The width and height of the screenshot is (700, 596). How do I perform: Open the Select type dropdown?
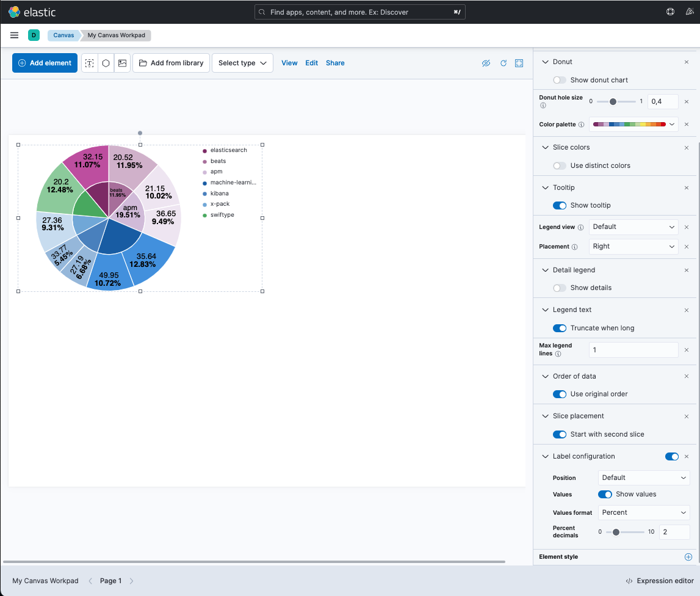242,63
